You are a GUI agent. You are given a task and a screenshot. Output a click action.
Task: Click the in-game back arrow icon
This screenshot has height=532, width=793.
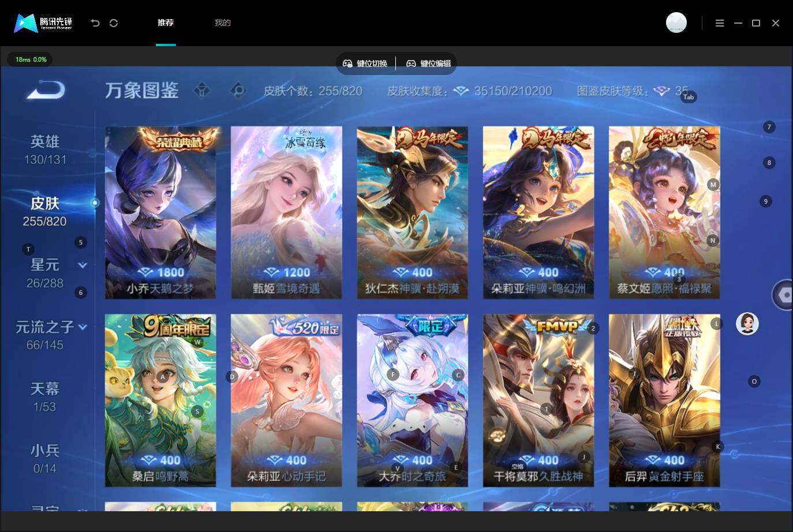(x=46, y=90)
